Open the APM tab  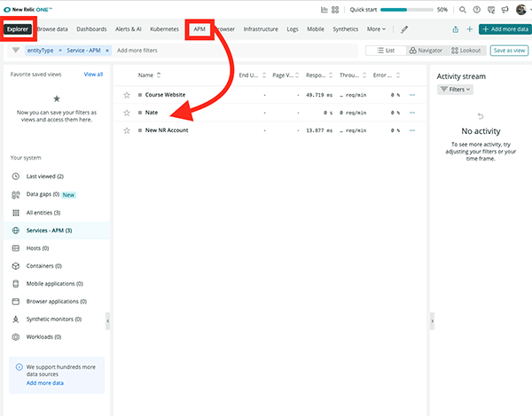coord(199,29)
